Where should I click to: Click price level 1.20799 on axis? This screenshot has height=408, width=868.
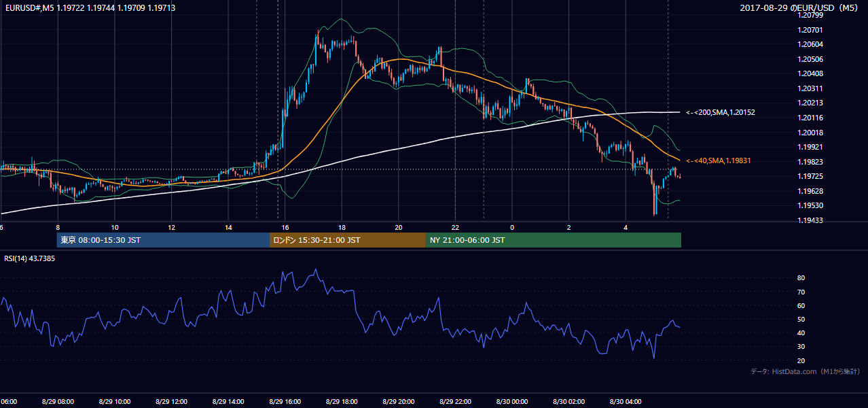click(x=812, y=16)
